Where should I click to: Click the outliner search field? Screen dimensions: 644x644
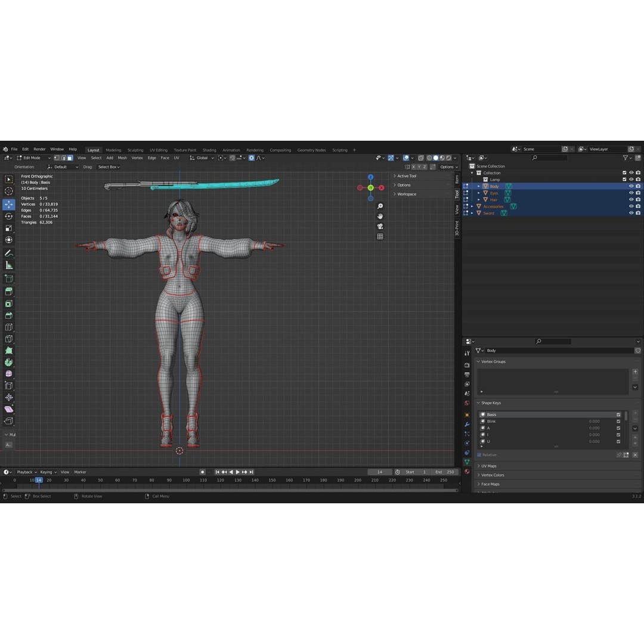[549, 157]
